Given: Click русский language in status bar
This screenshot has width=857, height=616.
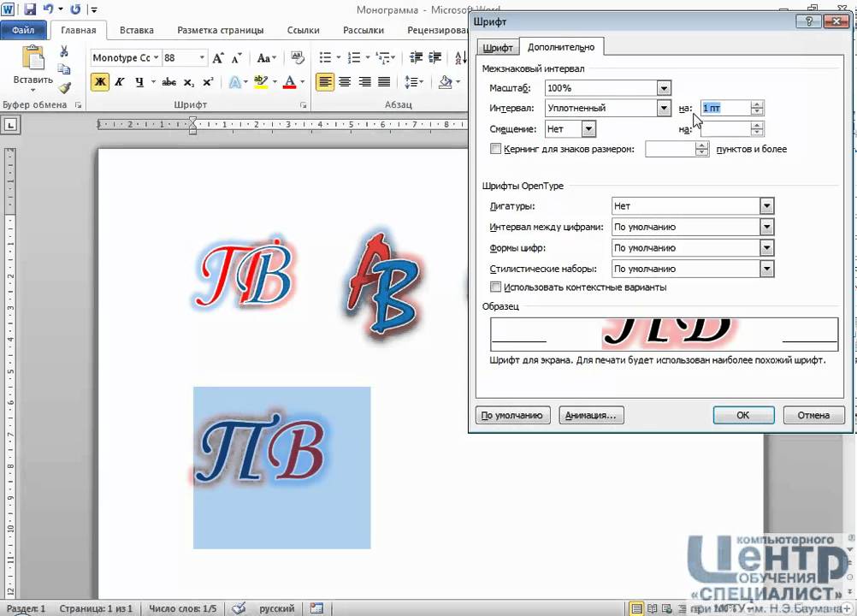Looking at the screenshot, I should point(276,608).
